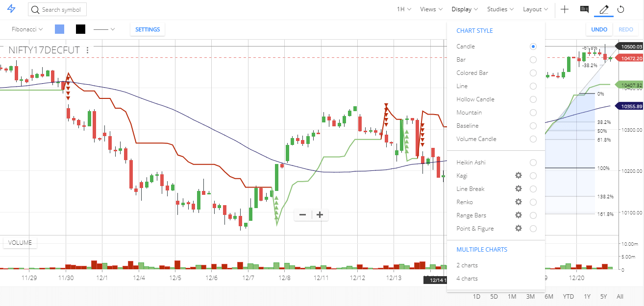Click the Range Bars menu label
644x306 pixels.
(x=471, y=215)
